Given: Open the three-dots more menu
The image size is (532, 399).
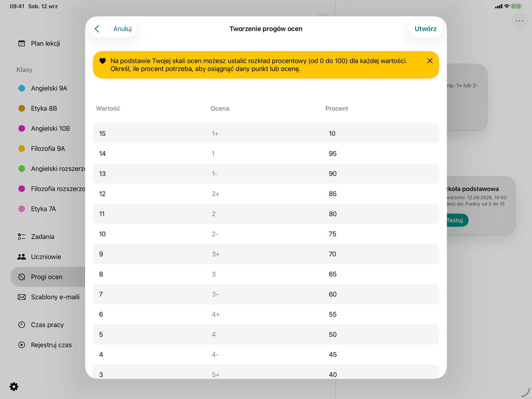Looking at the screenshot, I should pyautogui.click(x=519, y=21).
